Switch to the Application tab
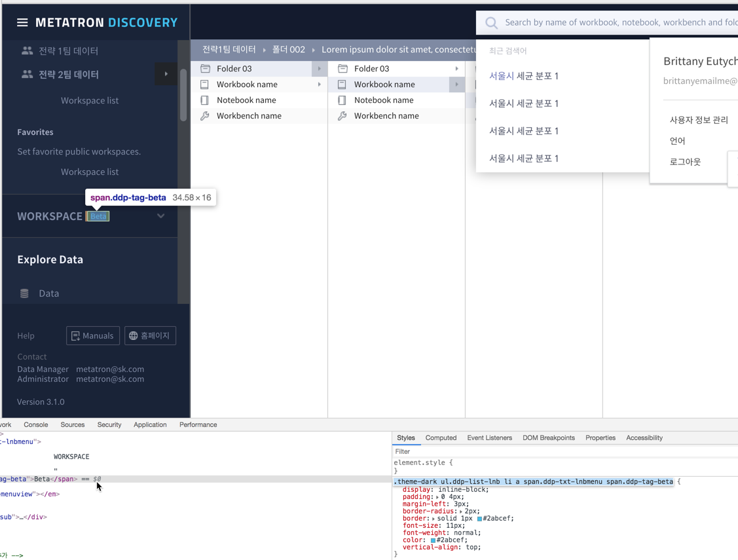This screenshot has height=560, width=738. click(150, 424)
